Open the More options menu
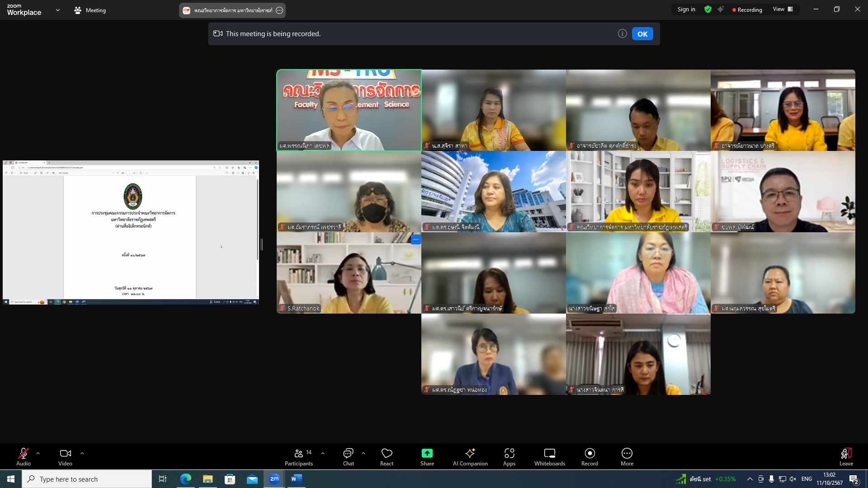The width and height of the screenshot is (868, 488). click(x=627, y=456)
